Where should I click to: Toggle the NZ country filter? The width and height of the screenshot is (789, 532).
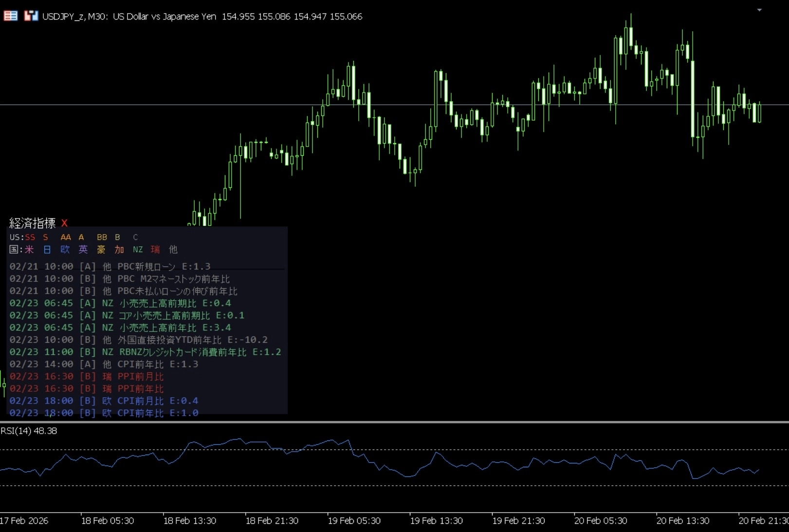click(138, 250)
